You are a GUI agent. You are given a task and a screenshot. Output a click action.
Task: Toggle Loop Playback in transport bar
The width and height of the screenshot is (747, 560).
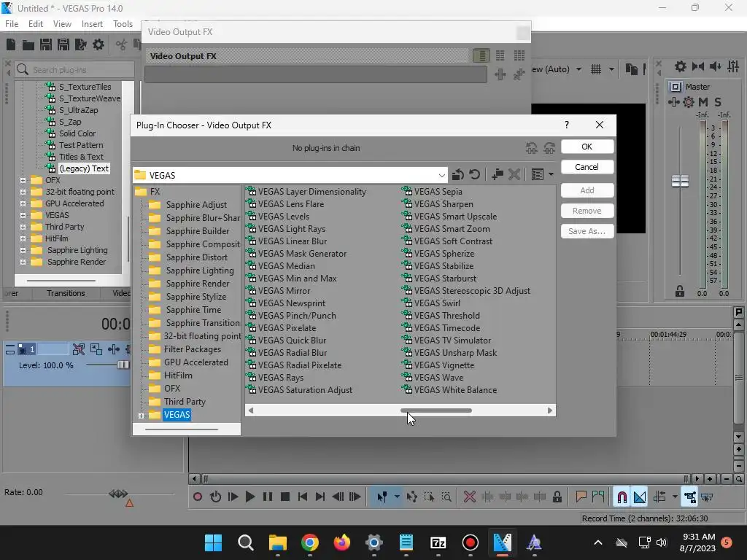tap(215, 497)
